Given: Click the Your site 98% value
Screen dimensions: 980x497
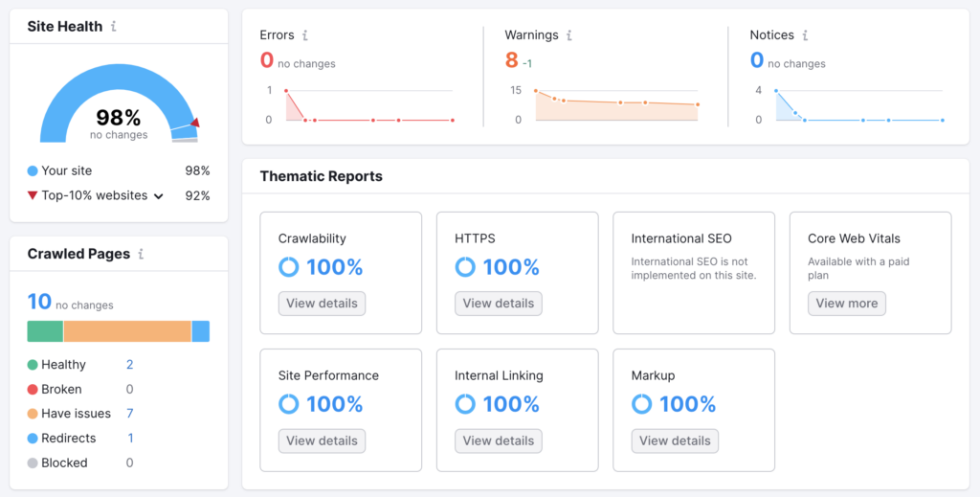Looking at the screenshot, I should 197,170.
